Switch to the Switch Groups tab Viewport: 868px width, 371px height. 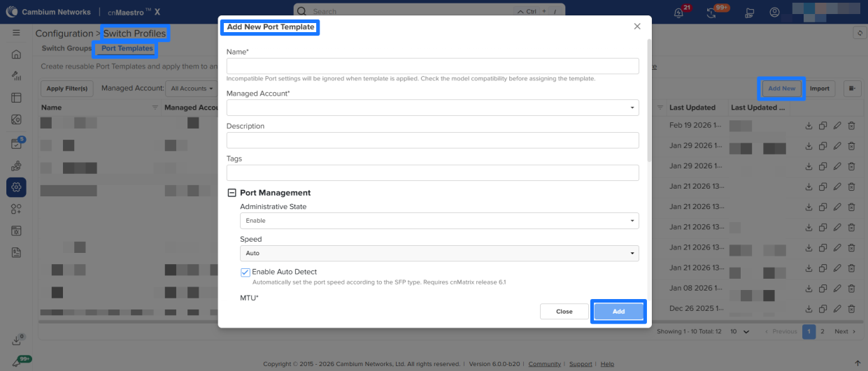coord(66,48)
